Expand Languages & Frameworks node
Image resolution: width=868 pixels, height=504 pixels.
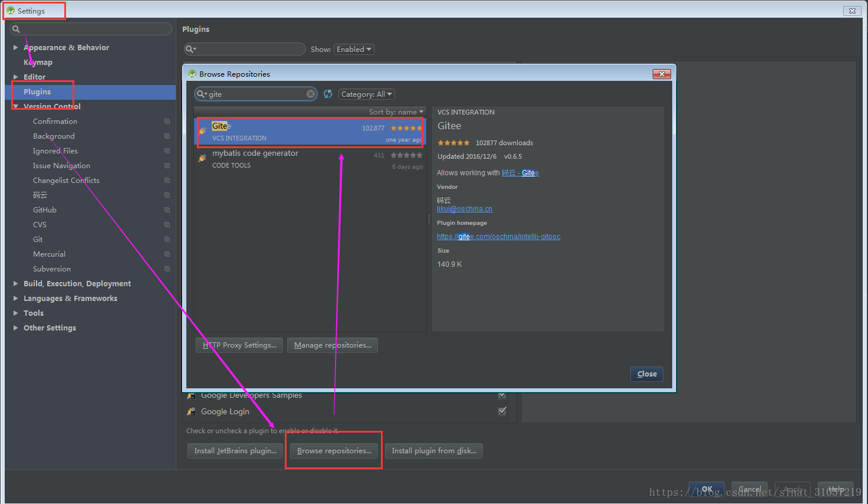tap(15, 298)
